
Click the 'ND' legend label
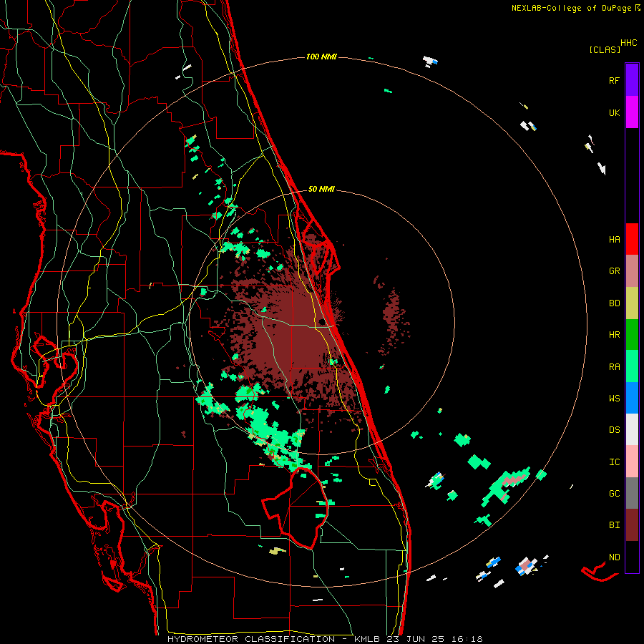(x=614, y=557)
